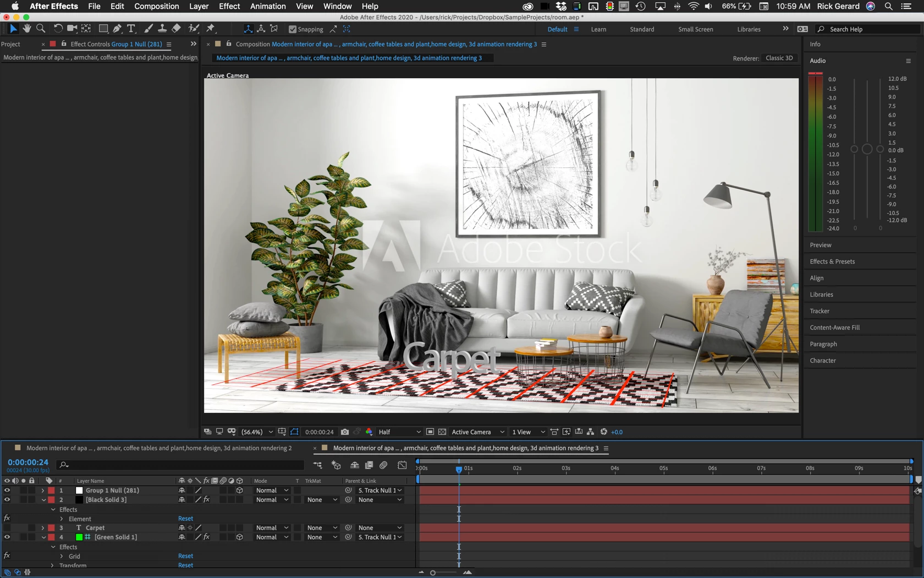Hide the Black Solid 3 layer
This screenshot has width=924, height=578.
pos(7,500)
